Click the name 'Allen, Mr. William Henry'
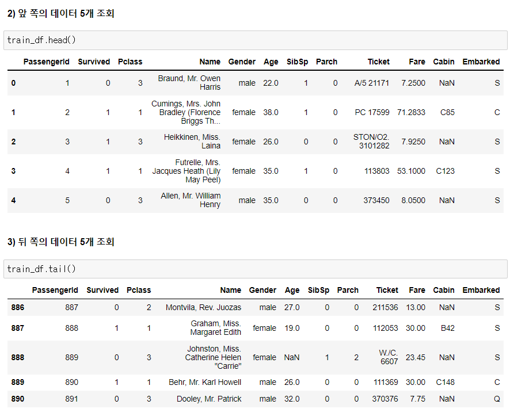The height and width of the screenshot is (420, 514). pyautogui.click(x=191, y=200)
